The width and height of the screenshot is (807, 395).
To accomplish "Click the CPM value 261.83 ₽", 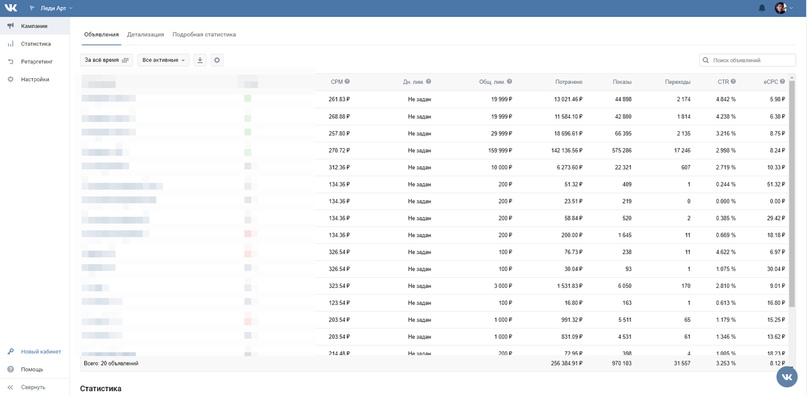I will point(339,99).
